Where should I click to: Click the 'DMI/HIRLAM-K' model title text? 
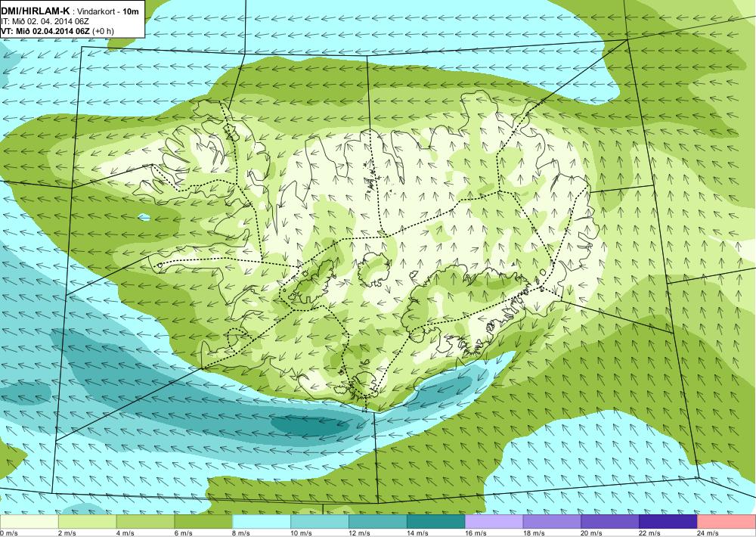click(x=36, y=11)
